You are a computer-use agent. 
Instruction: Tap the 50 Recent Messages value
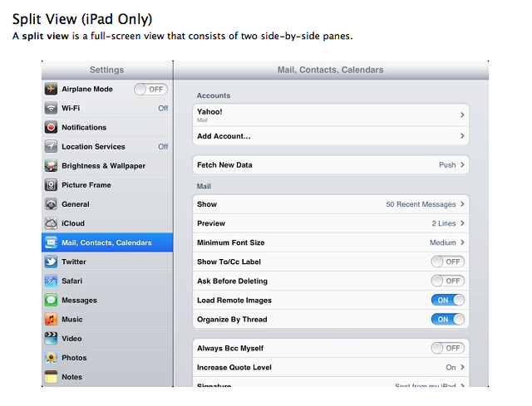pos(421,204)
